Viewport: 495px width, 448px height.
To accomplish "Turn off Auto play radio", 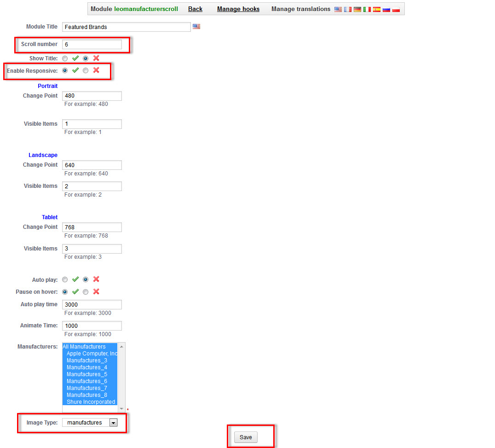I will pyautogui.click(x=86, y=279).
